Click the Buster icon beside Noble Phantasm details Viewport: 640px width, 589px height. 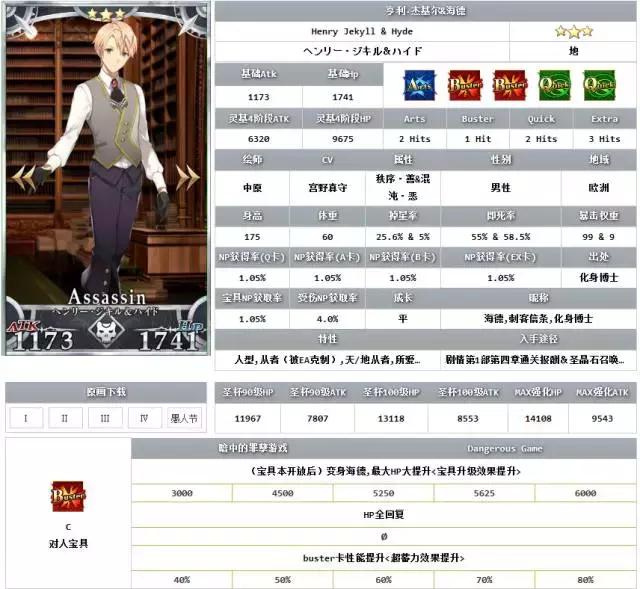[68, 496]
